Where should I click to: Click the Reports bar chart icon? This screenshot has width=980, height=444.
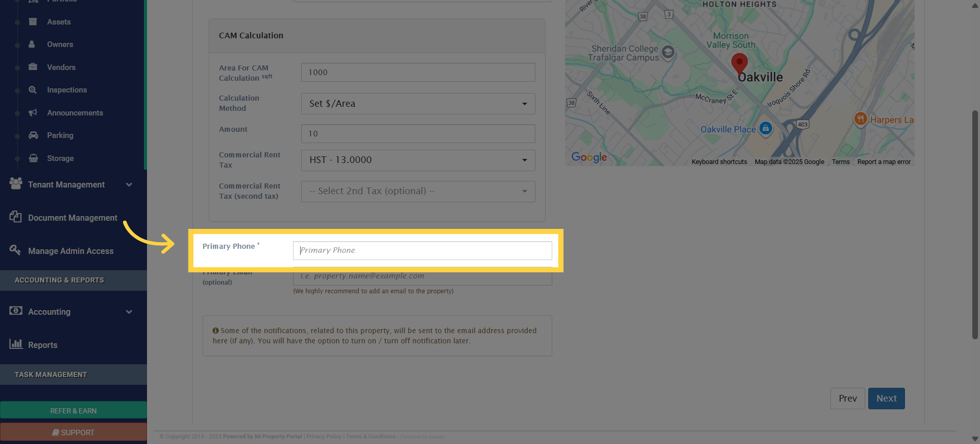pos(16,344)
